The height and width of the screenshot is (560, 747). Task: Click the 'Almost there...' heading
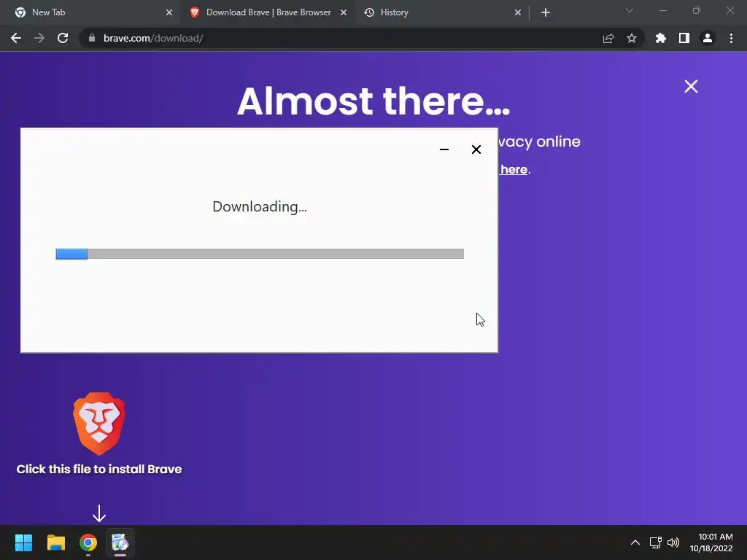click(x=373, y=101)
